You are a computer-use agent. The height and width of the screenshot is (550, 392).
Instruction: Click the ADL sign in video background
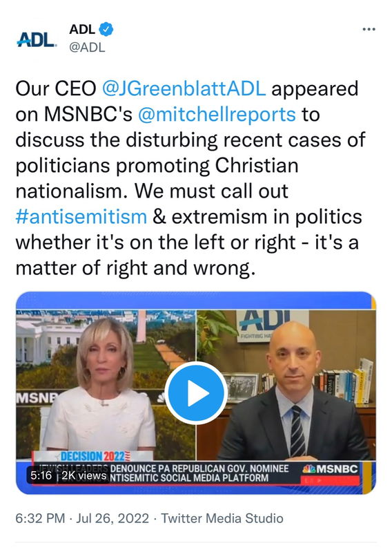(266, 326)
